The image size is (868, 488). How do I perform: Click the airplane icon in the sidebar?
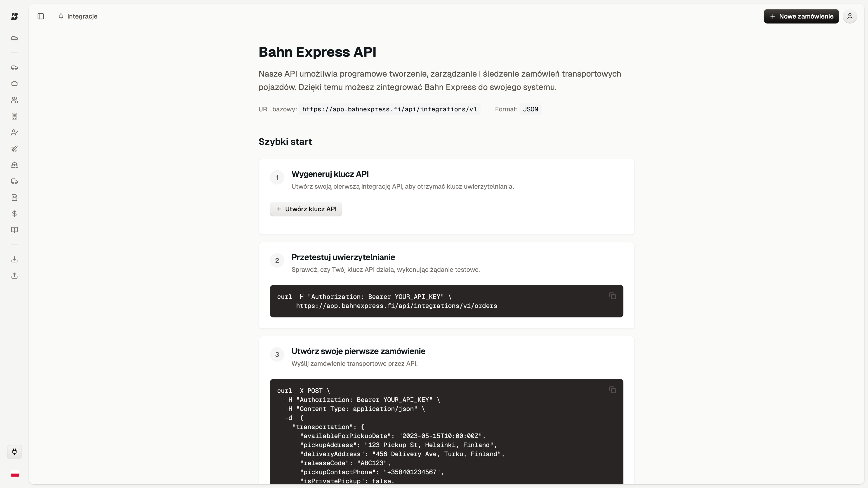coord(14,148)
